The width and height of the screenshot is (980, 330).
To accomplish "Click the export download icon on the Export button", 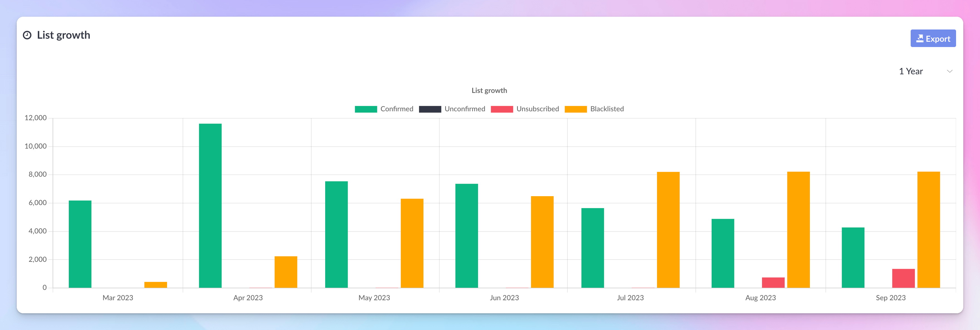I will click(920, 38).
